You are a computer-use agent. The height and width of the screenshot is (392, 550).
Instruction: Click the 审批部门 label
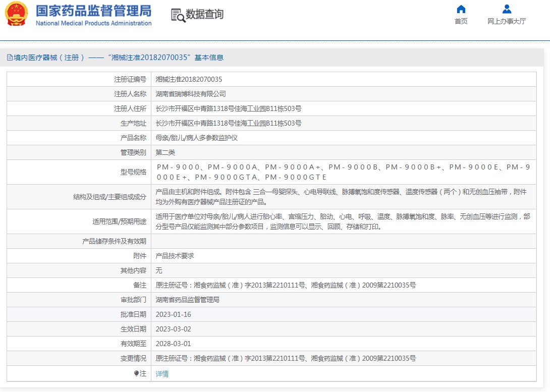[133, 300]
